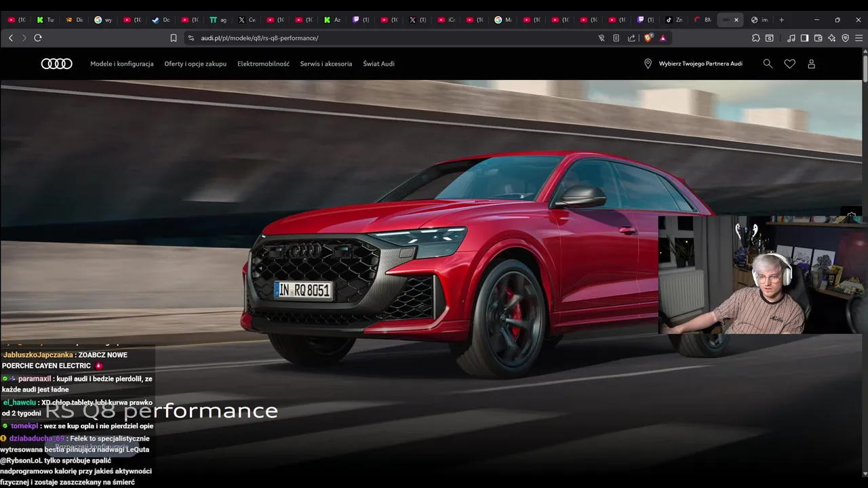Click chat username JabluszkoJapczanka
This screenshot has height=488, width=868.
(37, 354)
